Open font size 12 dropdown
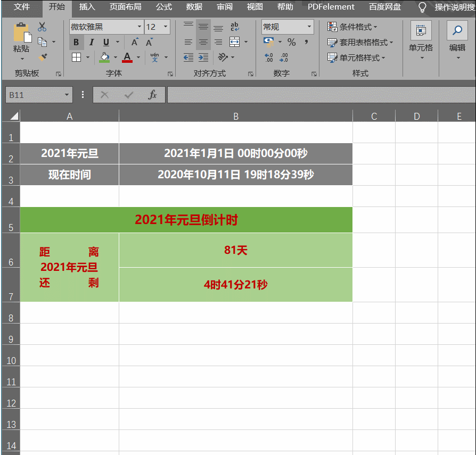This screenshot has height=455, width=476. point(166,27)
